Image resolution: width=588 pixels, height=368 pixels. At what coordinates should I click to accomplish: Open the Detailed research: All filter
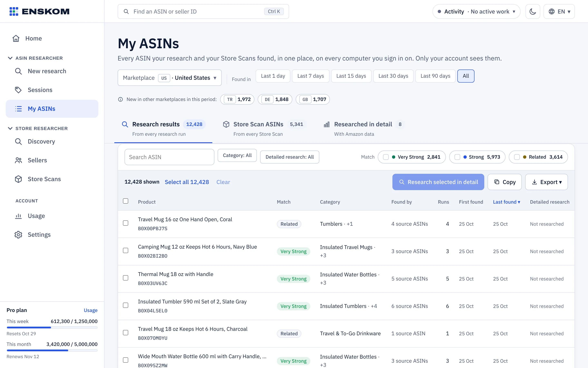coord(290,157)
